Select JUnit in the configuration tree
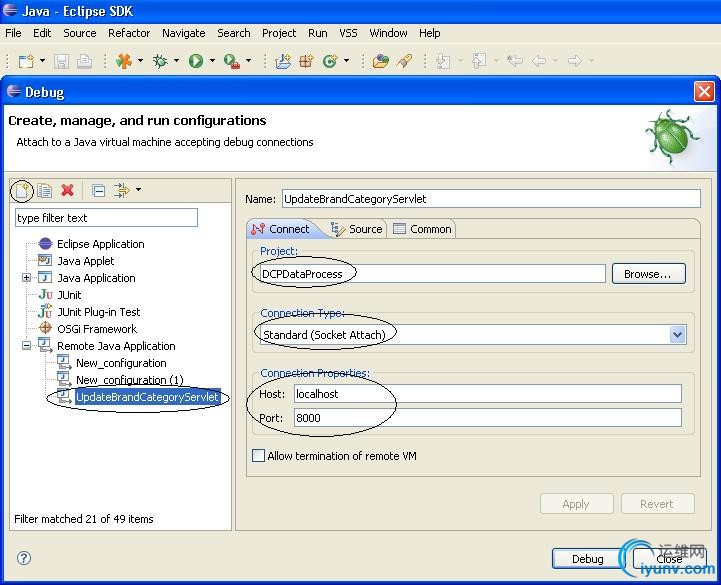The image size is (721, 585). pyautogui.click(x=69, y=295)
